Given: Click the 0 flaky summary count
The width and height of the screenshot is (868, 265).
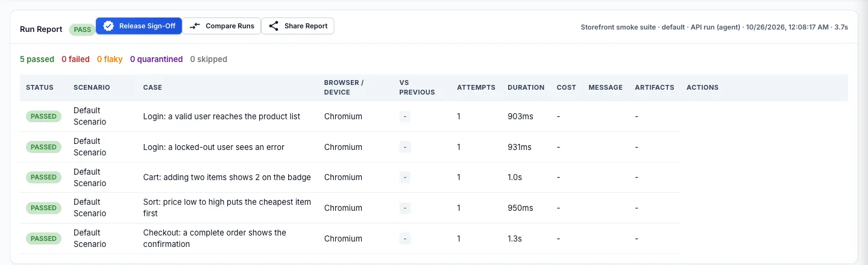Looking at the screenshot, I should click(x=110, y=59).
